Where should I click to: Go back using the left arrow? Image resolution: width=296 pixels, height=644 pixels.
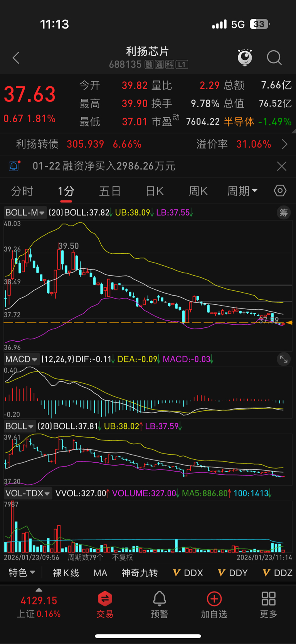(x=16, y=58)
